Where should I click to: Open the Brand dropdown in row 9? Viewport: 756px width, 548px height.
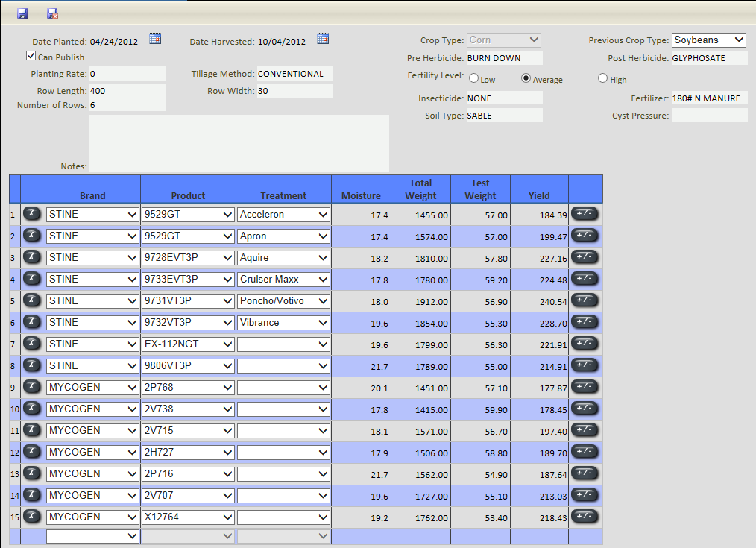click(92, 388)
